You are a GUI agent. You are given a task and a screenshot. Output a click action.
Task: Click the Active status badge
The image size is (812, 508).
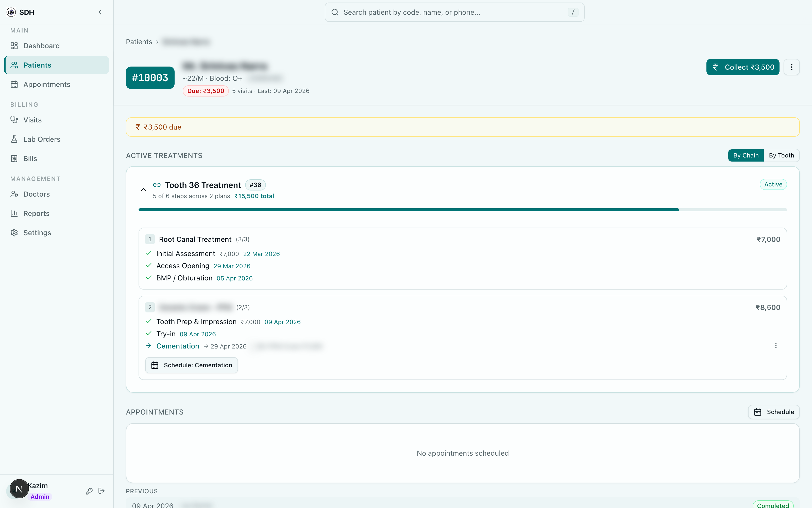point(773,184)
